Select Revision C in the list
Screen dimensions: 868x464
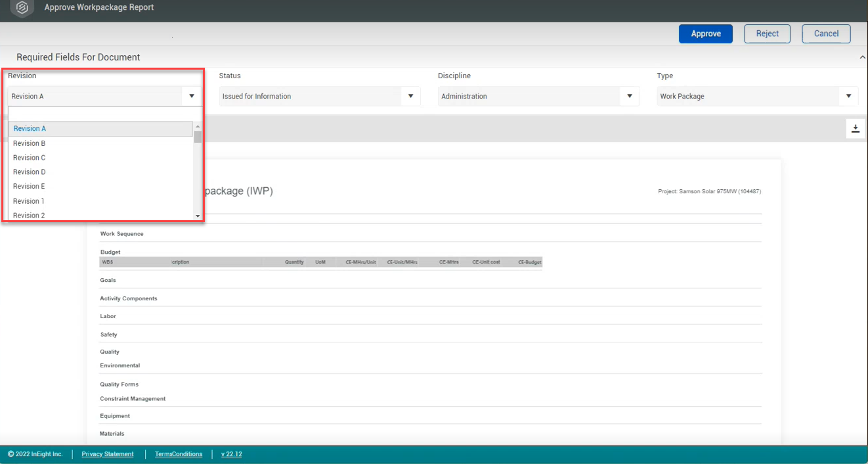(100, 158)
